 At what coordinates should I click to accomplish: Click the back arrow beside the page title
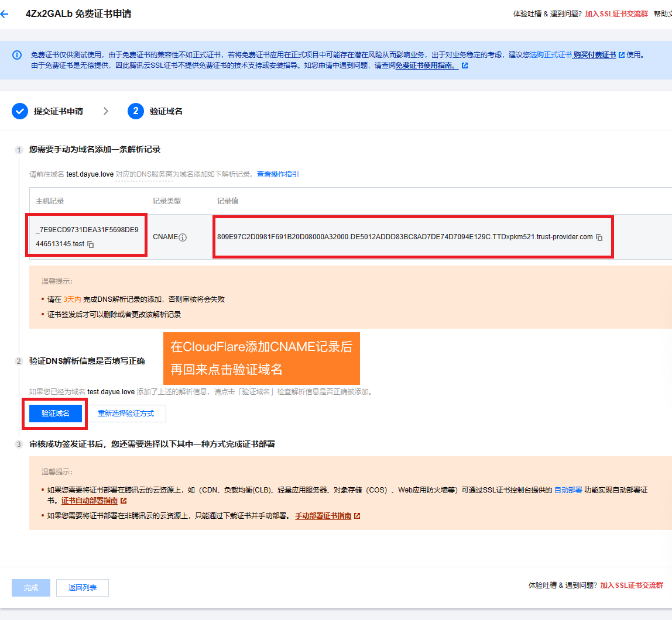tap(5, 14)
